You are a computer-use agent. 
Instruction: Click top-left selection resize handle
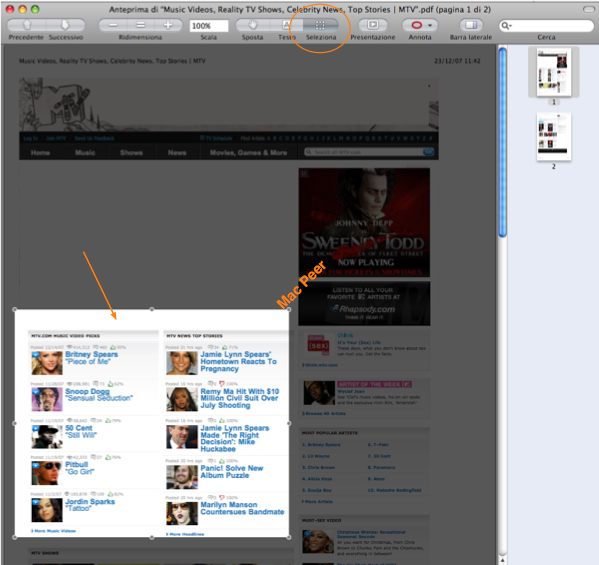pyautogui.click(x=15, y=309)
